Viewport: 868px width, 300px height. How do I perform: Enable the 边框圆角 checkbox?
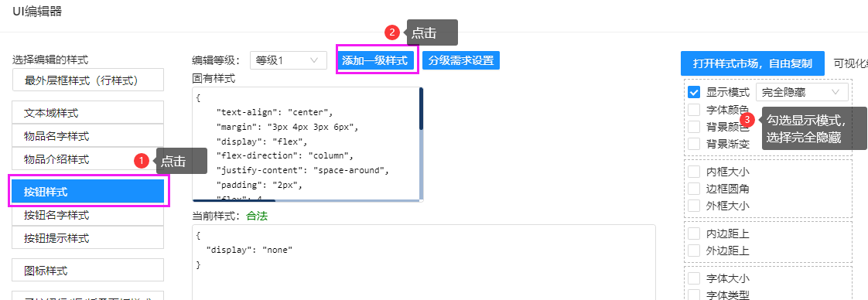[x=694, y=188]
